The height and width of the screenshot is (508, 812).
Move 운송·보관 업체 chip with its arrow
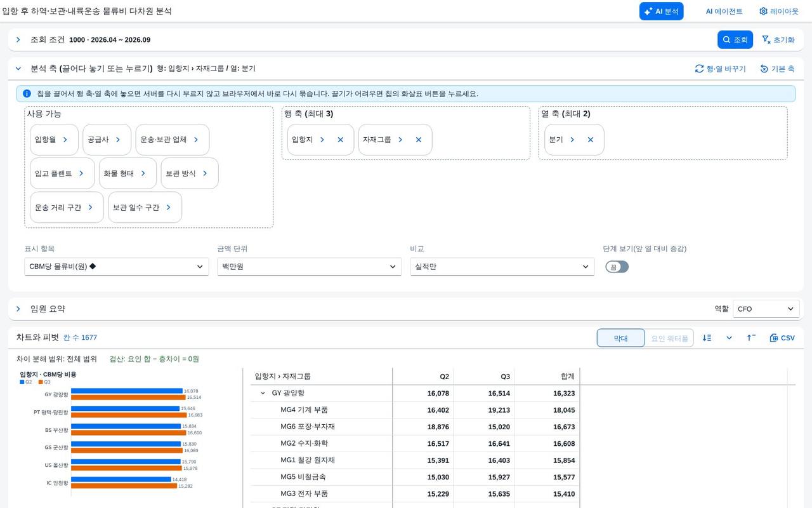[x=196, y=140]
